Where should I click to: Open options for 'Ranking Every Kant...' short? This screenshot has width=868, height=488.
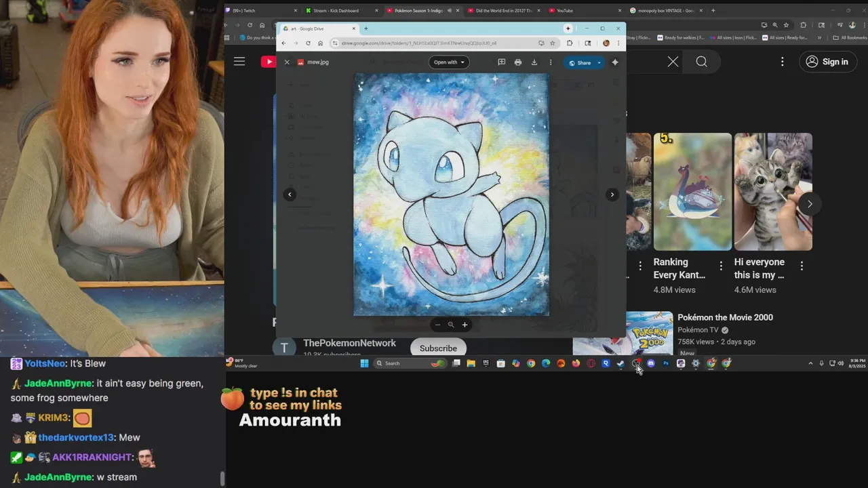click(721, 266)
